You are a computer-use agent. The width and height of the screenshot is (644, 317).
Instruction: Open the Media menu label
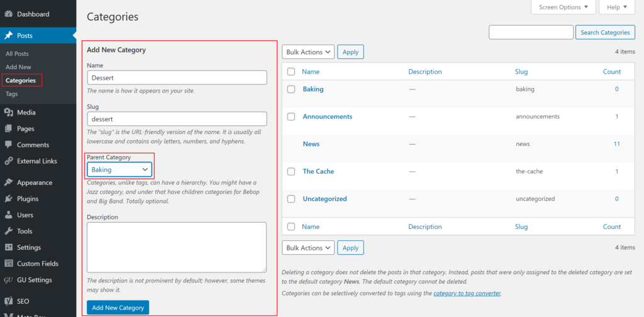click(x=26, y=113)
